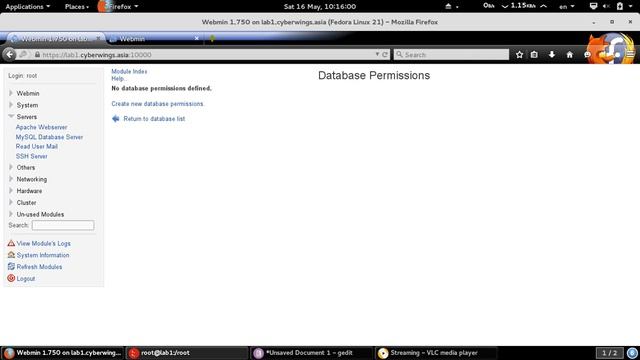This screenshot has width=640, height=360.
Task: Switch to Webmin 1.750 window in taskbar
Action: point(62,353)
